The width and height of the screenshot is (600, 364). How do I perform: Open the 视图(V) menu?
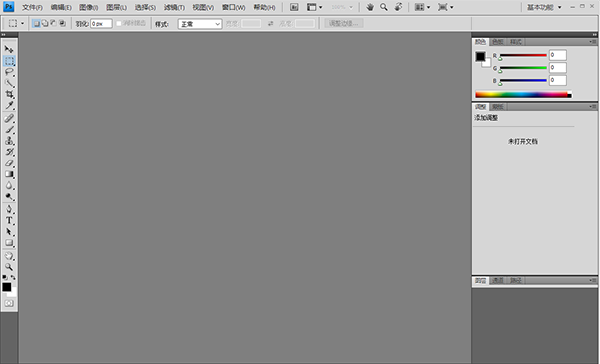point(203,7)
